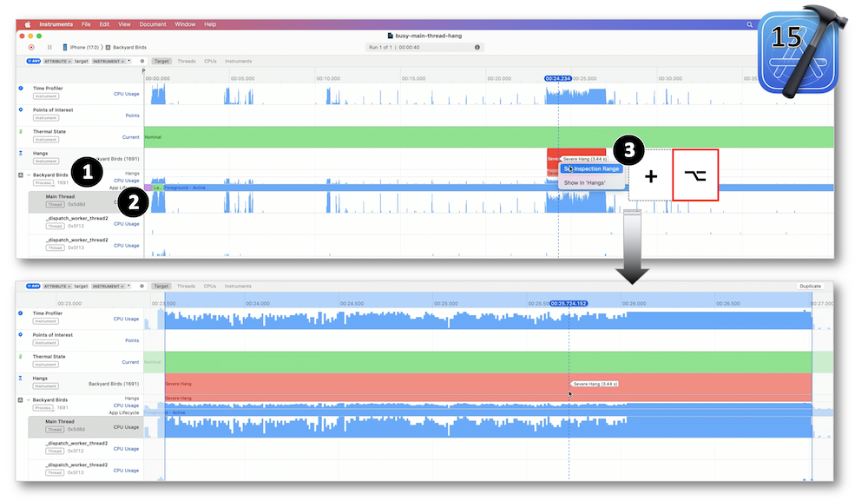
Task: Open the ATTRIBUTE filter dropdown in the lower window
Action: tap(57, 287)
